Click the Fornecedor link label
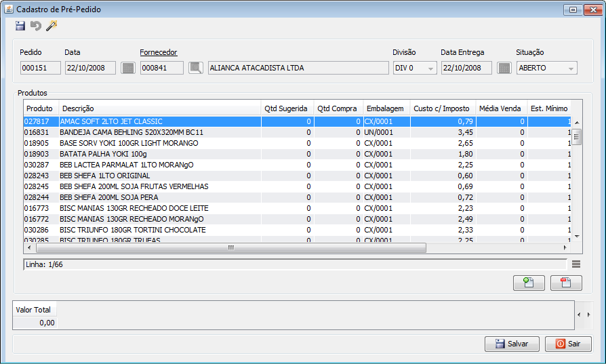The width and height of the screenshot is (606, 364). click(x=159, y=52)
